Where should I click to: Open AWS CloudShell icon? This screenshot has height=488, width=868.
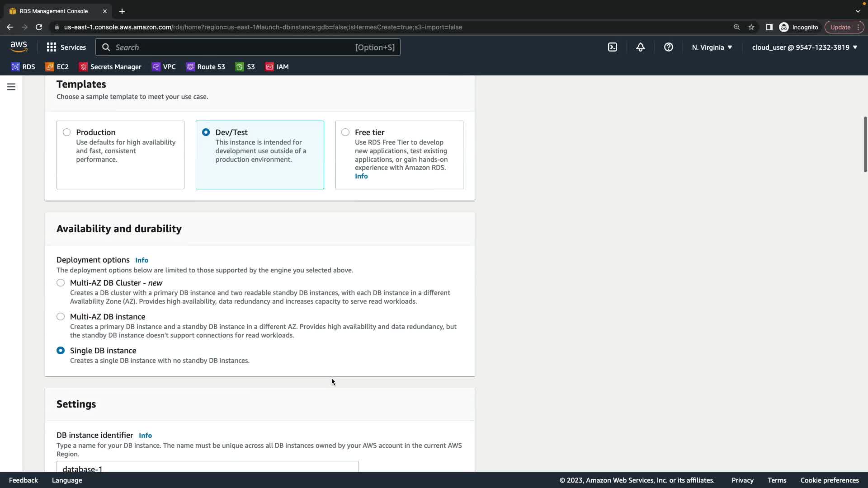pos(613,47)
